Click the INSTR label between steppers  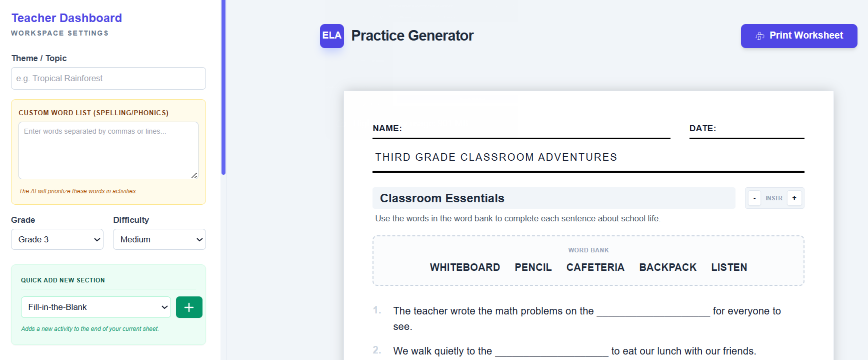click(774, 198)
